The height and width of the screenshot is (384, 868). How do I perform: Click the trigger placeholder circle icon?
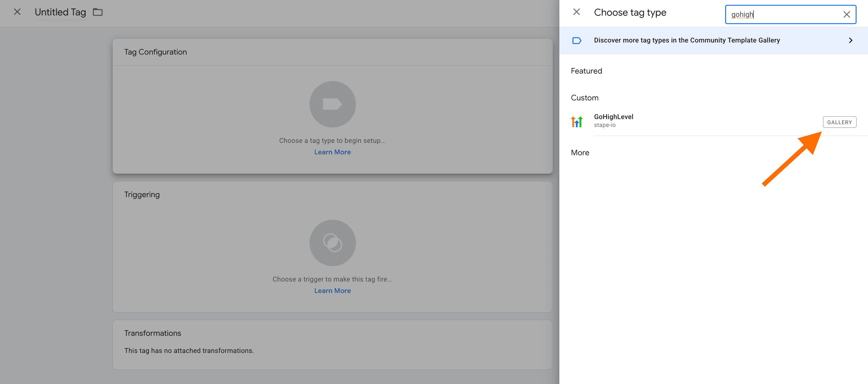click(x=332, y=243)
